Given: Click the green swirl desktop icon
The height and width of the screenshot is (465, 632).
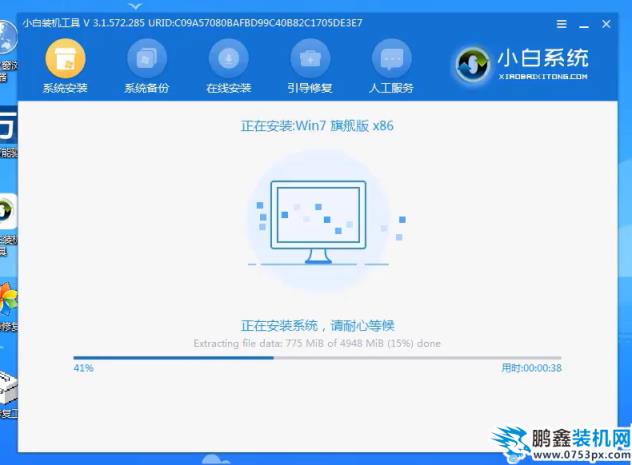Looking at the screenshot, I should 7,211.
